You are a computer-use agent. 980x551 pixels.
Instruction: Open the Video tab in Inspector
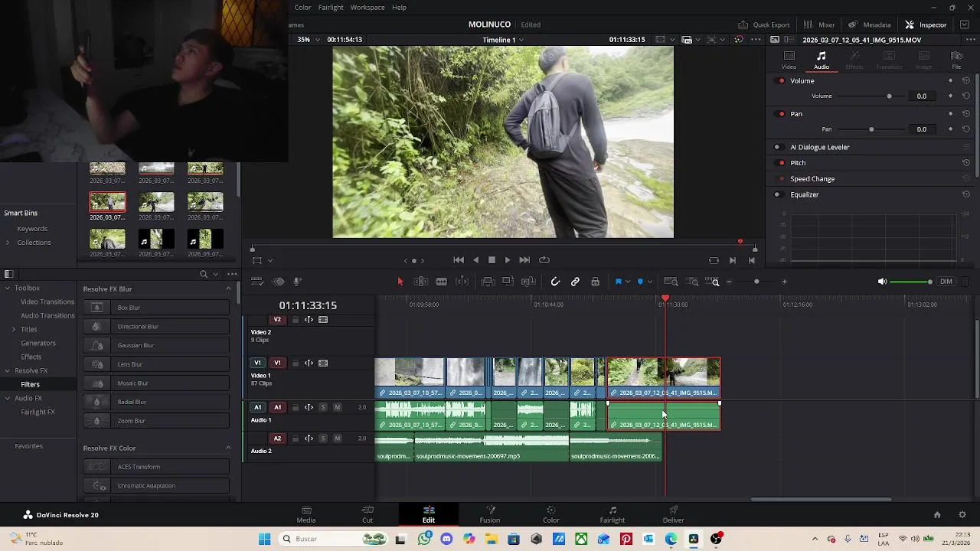789,60
